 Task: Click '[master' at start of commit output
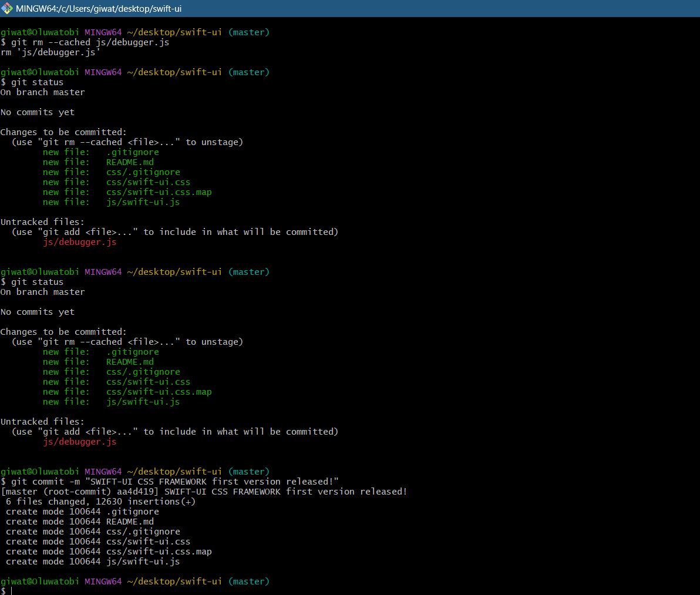[19, 492]
